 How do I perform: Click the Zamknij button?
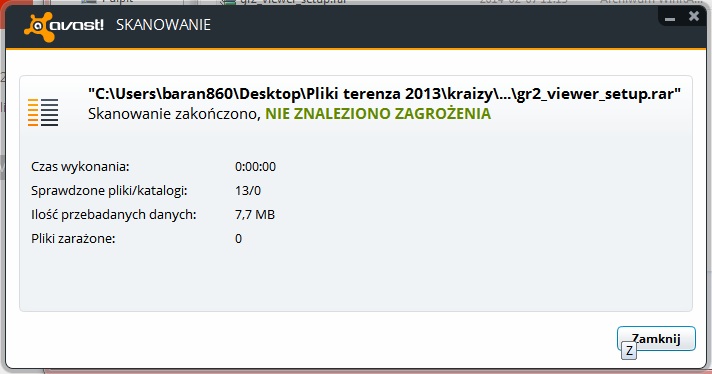click(656, 339)
